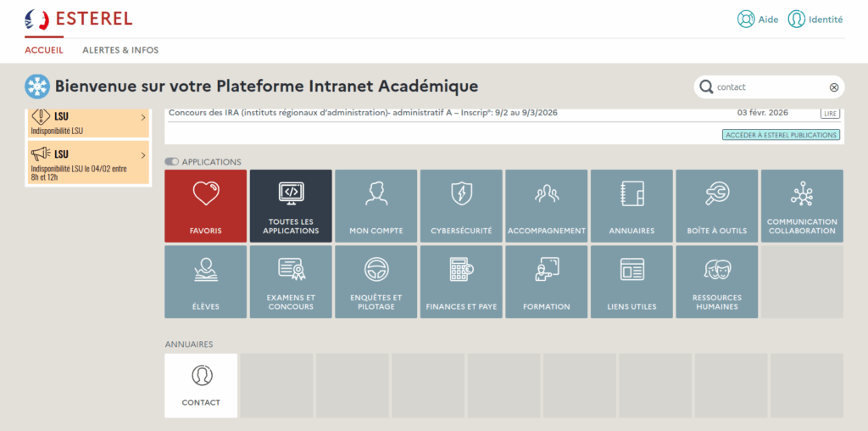The image size is (868, 431).
Task: Switch to Alertes & Infos tab
Action: pyautogui.click(x=120, y=50)
